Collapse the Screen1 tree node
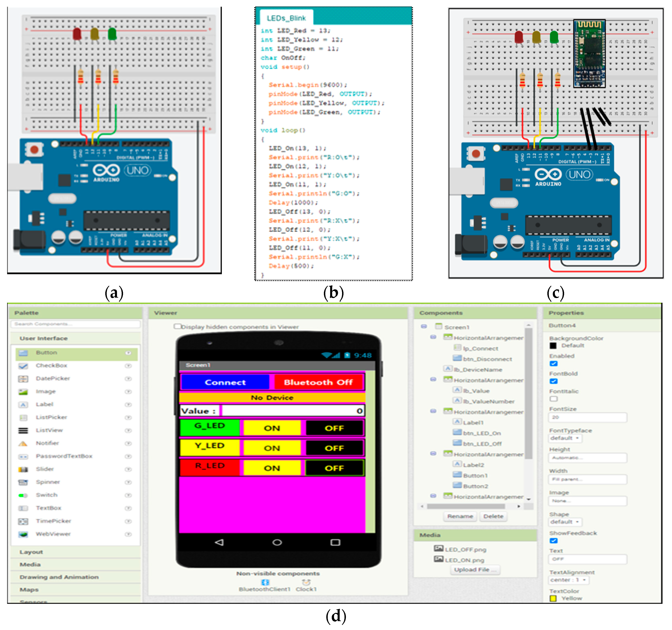Screen dimensions: 672x630 [423, 327]
